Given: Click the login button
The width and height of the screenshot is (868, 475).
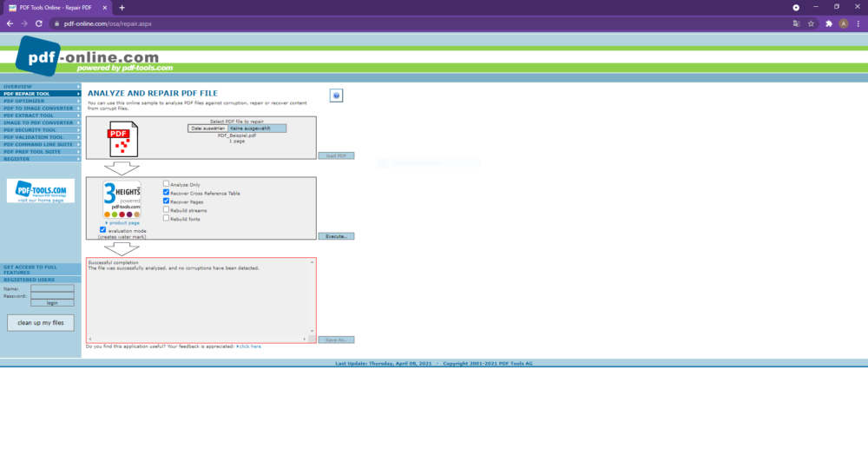Looking at the screenshot, I should [52, 303].
